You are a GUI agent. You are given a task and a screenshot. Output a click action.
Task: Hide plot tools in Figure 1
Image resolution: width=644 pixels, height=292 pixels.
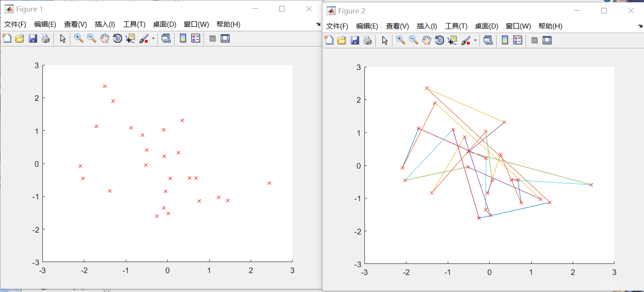coord(212,39)
